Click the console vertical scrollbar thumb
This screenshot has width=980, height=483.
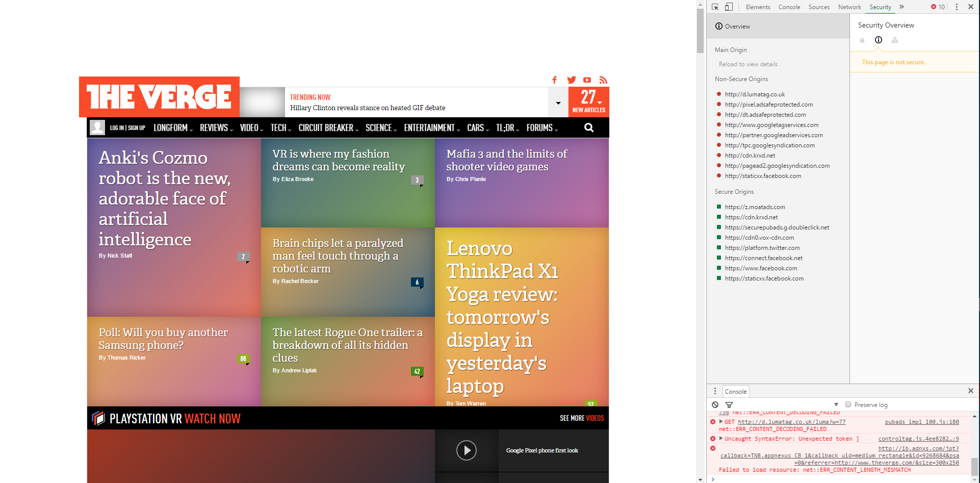[974, 466]
